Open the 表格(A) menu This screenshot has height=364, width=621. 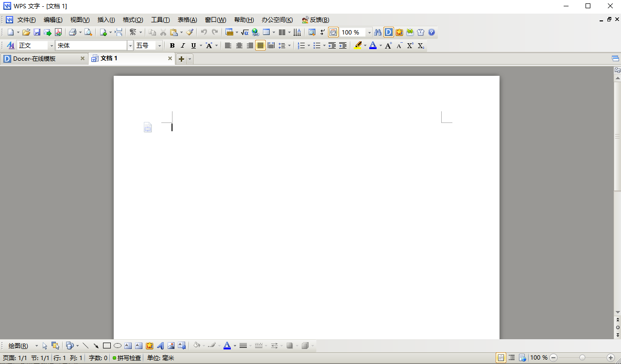coord(188,20)
